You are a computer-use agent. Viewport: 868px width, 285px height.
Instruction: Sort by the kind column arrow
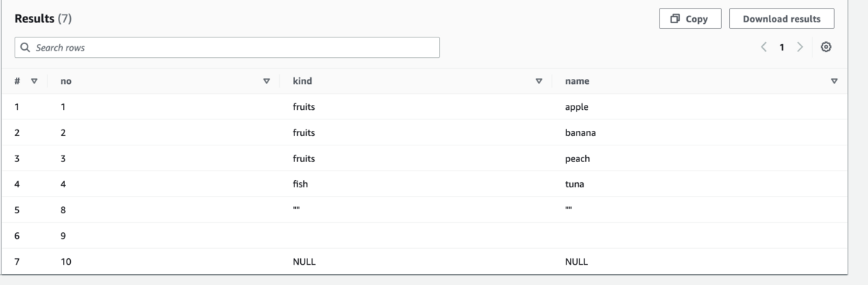coord(538,82)
